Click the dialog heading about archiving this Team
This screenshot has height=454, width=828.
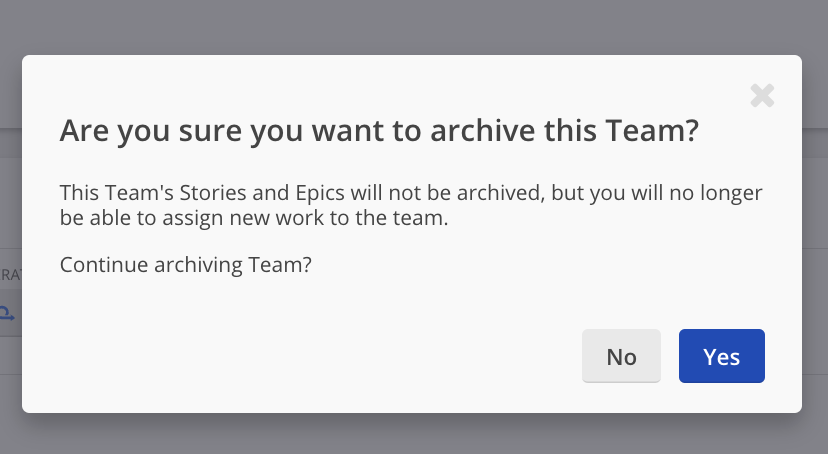click(x=379, y=130)
